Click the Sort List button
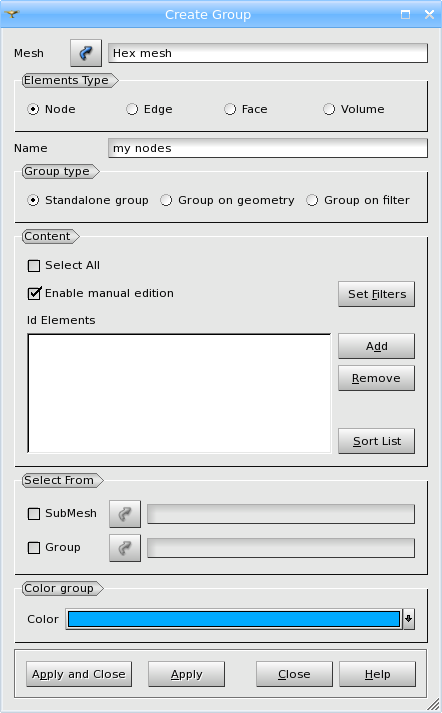 pyautogui.click(x=377, y=441)
